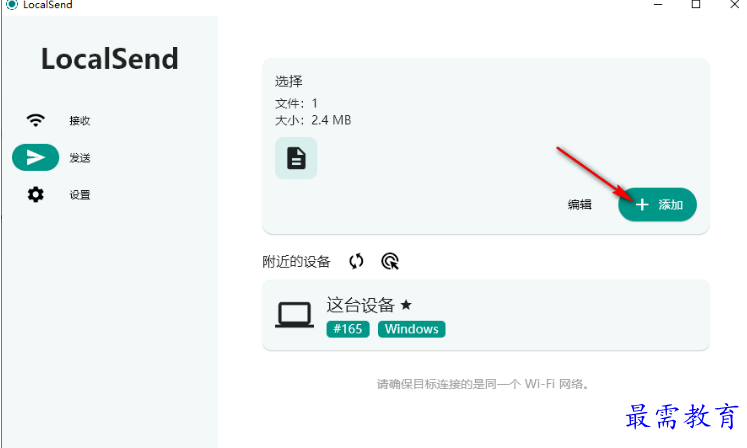Click the plus icon on Add button
This screenshot has width=747, height=448.
pos(642,204)
